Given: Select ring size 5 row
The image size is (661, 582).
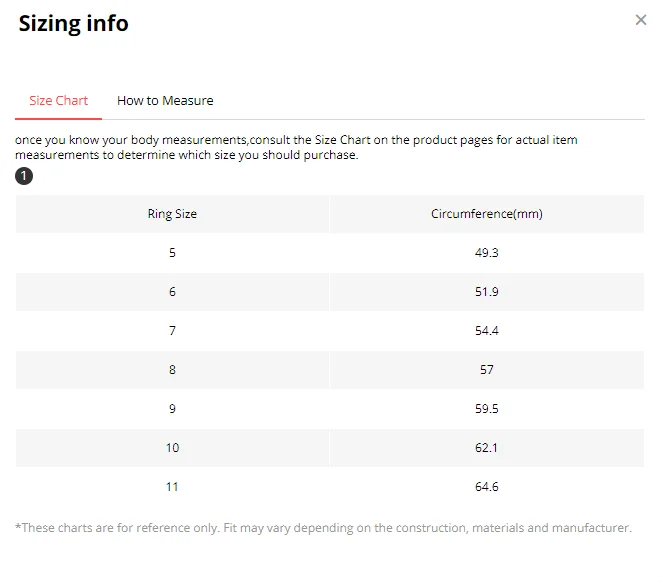Looking at the screenshot, I should (x=172, y=253).
